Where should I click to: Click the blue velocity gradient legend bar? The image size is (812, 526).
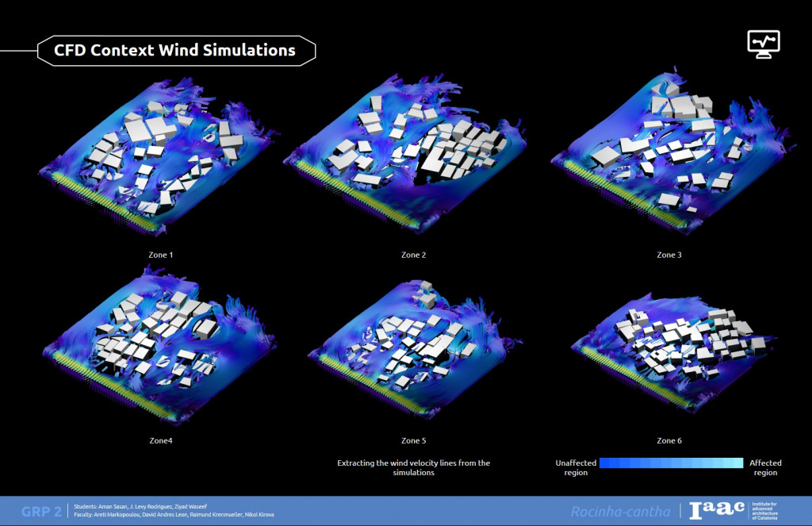point(671,463)
